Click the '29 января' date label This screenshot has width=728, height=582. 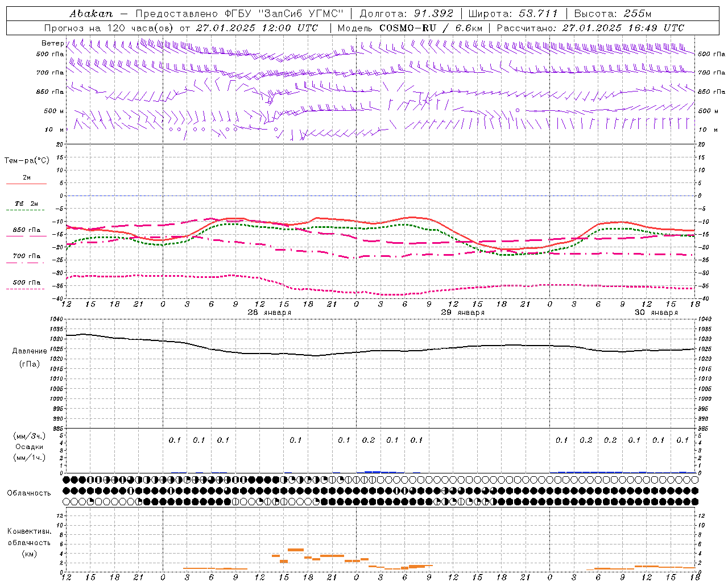pyautogui.click(x=463, y=313)
